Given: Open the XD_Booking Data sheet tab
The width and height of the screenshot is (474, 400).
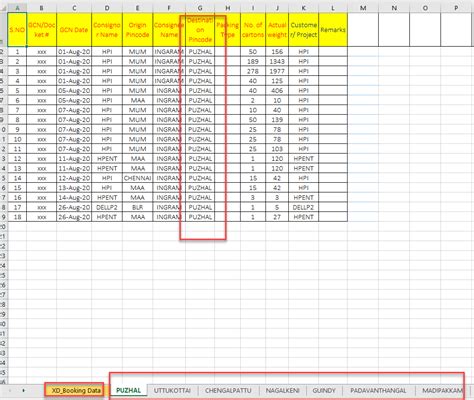Looking at the screenshot, I should 75,390.
